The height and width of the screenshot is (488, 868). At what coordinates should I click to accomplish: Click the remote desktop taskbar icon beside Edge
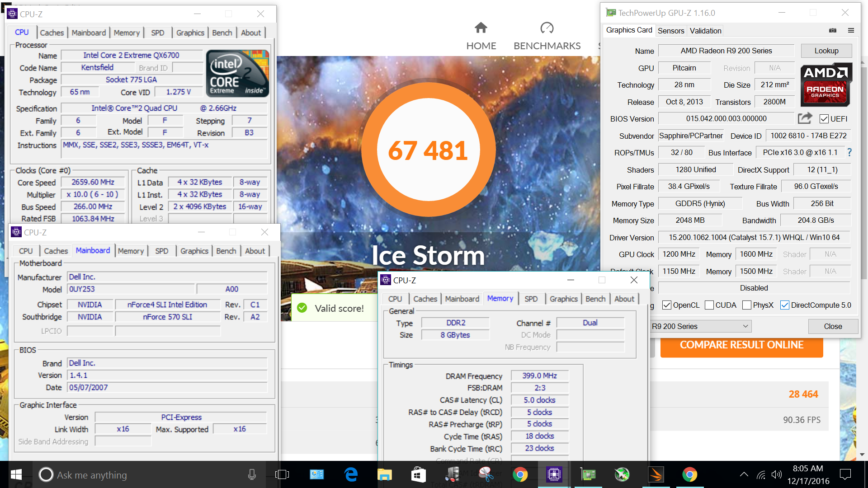click(x=316, y=474)
